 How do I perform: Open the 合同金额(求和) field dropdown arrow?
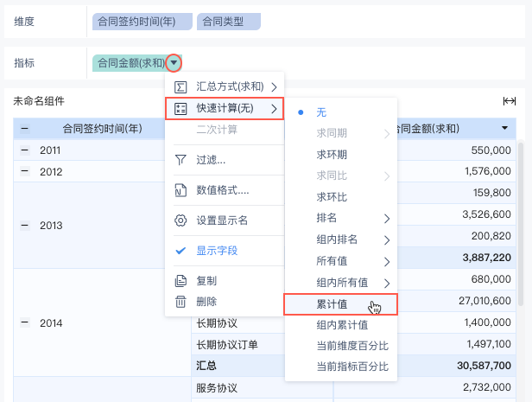click(x=174, y=62)
